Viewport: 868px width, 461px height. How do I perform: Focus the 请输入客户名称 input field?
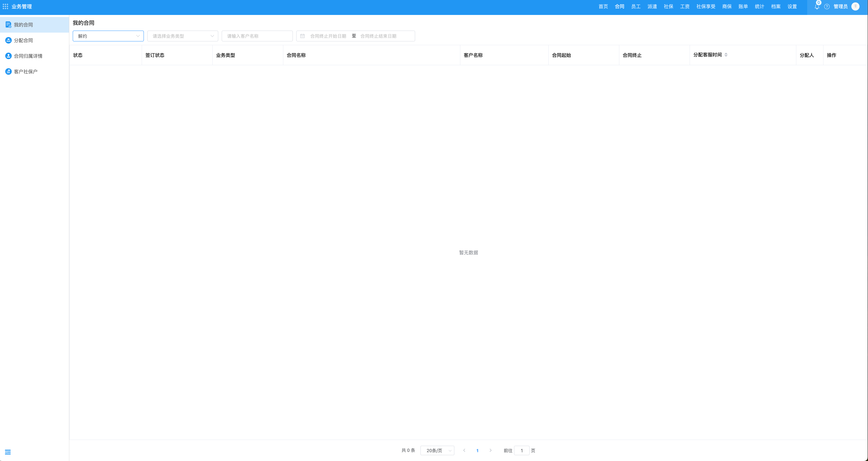tap(257, 36)
